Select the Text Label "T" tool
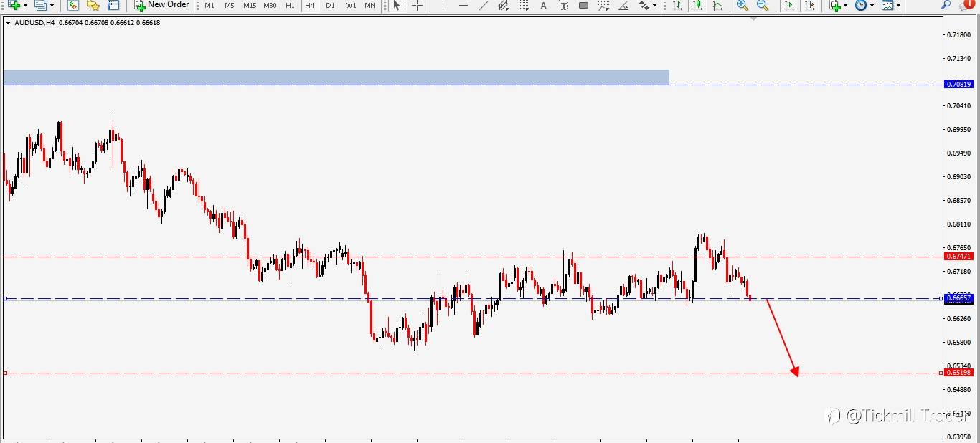 click(563, 5)
